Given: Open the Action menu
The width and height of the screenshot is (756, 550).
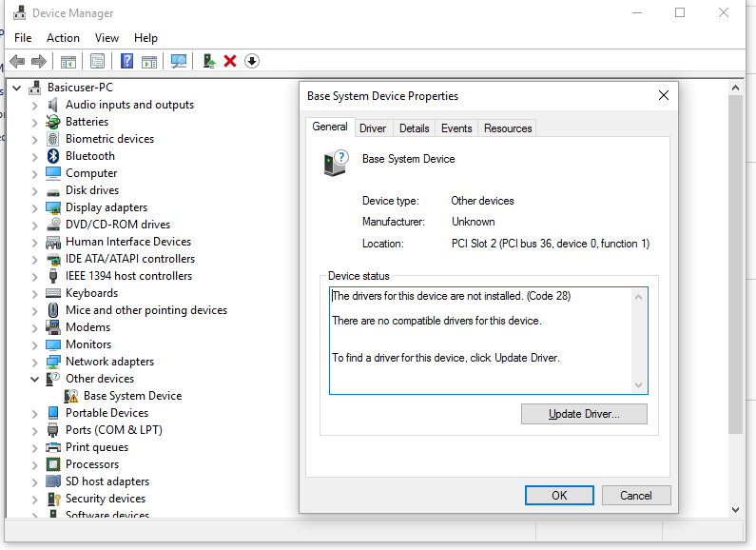Looking at the screenshot, I should [x=63, y=38].
